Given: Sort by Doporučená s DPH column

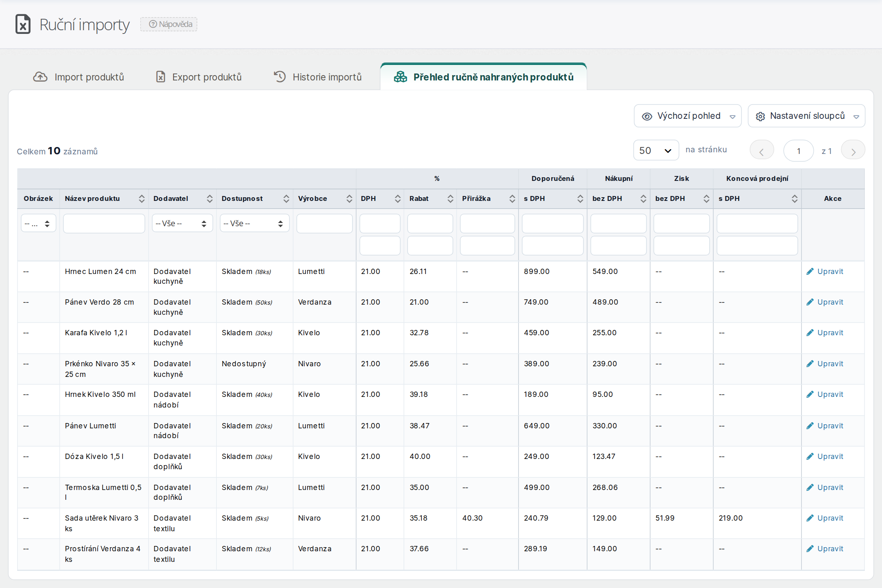Looking at the screenshot, I should 580,199.
